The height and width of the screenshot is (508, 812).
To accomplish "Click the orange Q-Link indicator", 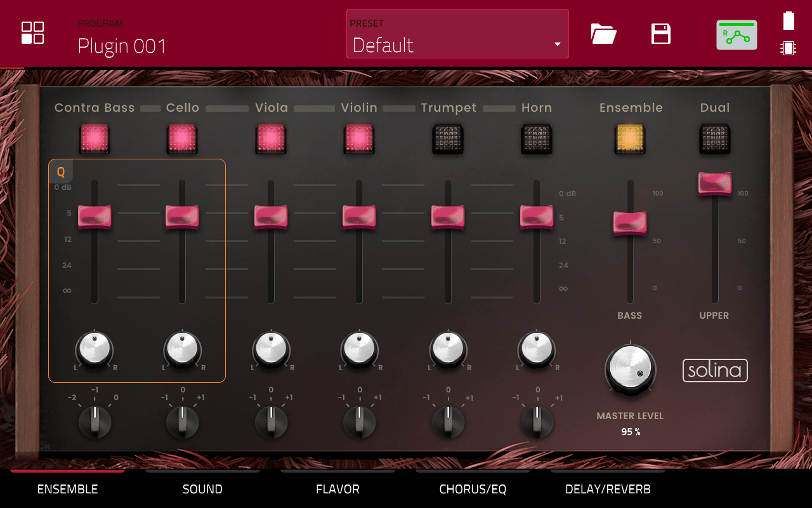I will [x=61, y=171].
